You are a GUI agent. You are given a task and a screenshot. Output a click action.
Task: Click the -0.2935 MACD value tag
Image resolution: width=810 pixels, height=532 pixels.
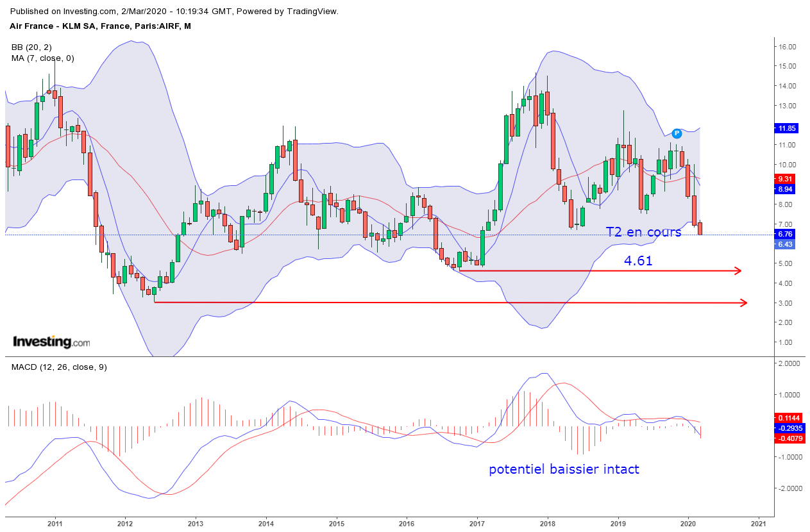(789, 428)
